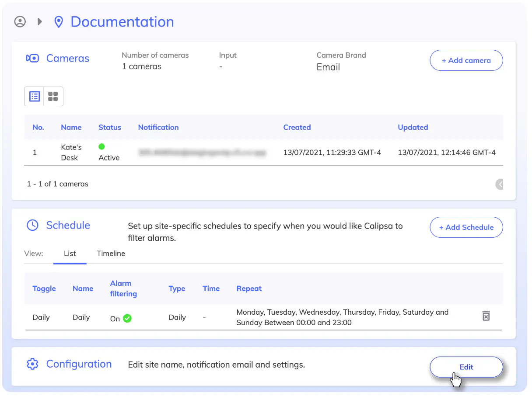Click updated date 13/07/2021, 12:14:46 GMT-4
532x396 pixels.
click(x=447, y=153)
